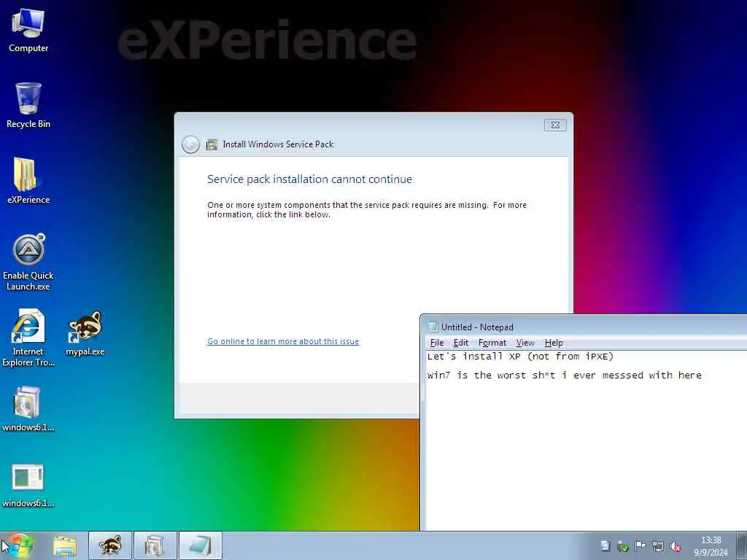
Task: Switch to Notepad taskbar button
Action: [x=200, y=545]
